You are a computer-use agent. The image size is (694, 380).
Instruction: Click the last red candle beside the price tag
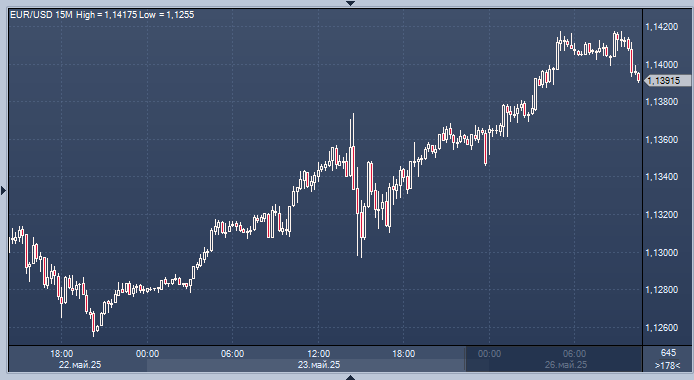point(638,77)
